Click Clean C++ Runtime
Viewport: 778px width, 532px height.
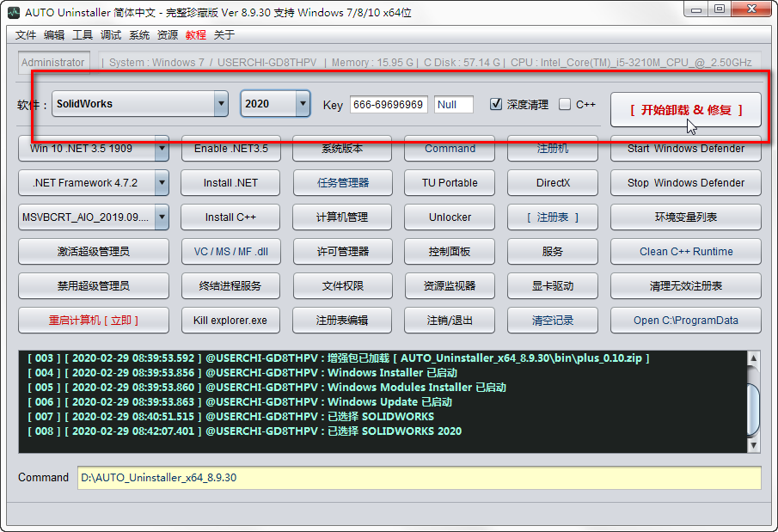coord(686,251)
